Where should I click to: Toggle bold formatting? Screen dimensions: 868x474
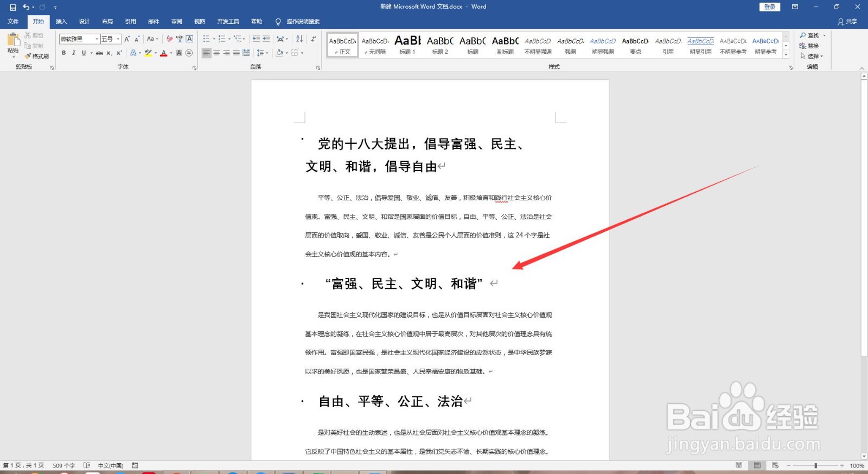(x=63, y=53)
